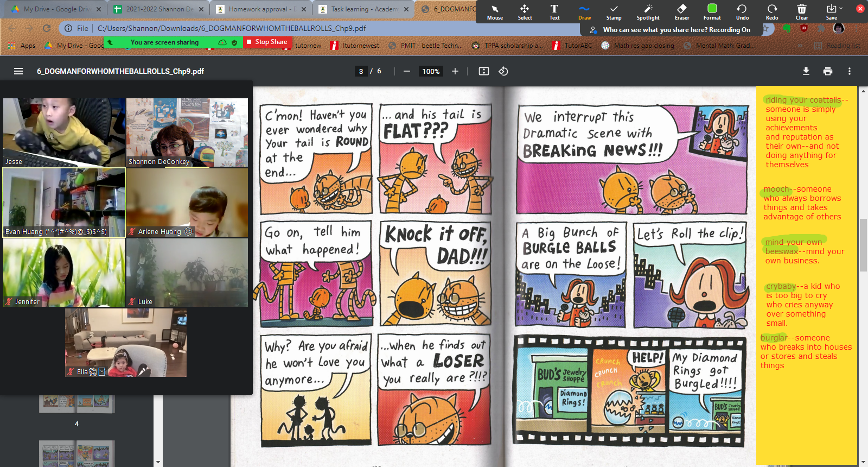Click the PDF vertical scrollbar thumb

[862, 244]
